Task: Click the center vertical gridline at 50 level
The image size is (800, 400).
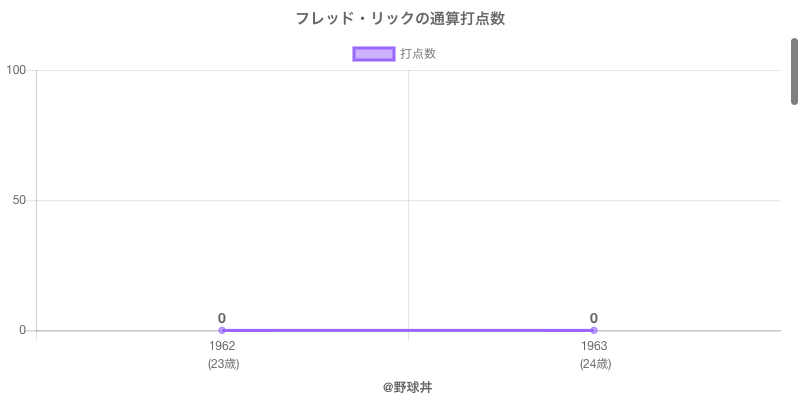Action: pyautogui.click(x=408, y=200)
